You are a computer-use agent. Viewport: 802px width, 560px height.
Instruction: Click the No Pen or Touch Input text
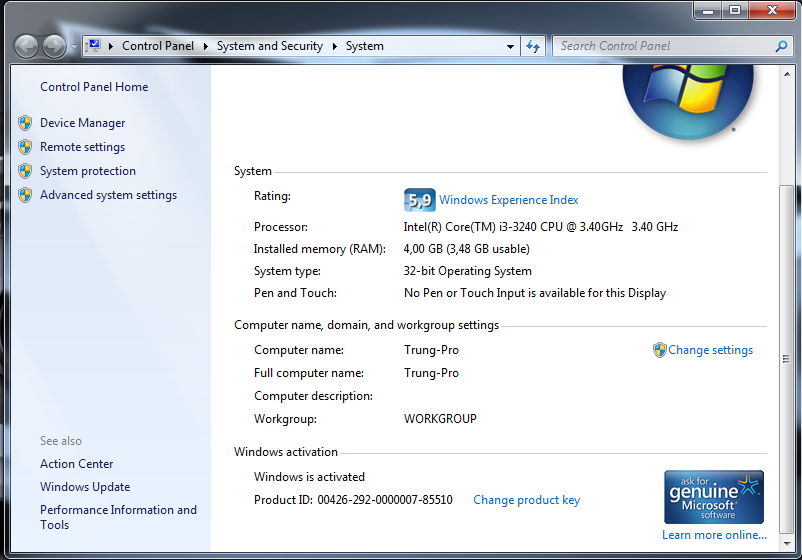point(535,293)
